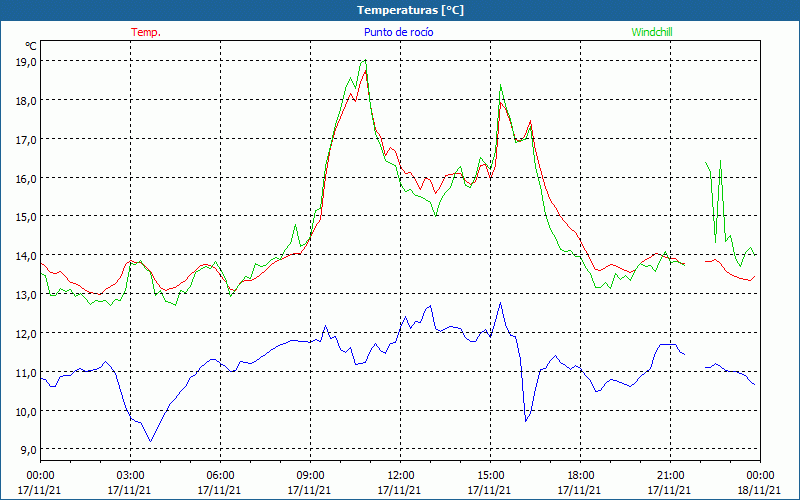Viewport: 800px width, 500px height.
Task: Click the 12,0 y-axis value
Action: (26, 334)
